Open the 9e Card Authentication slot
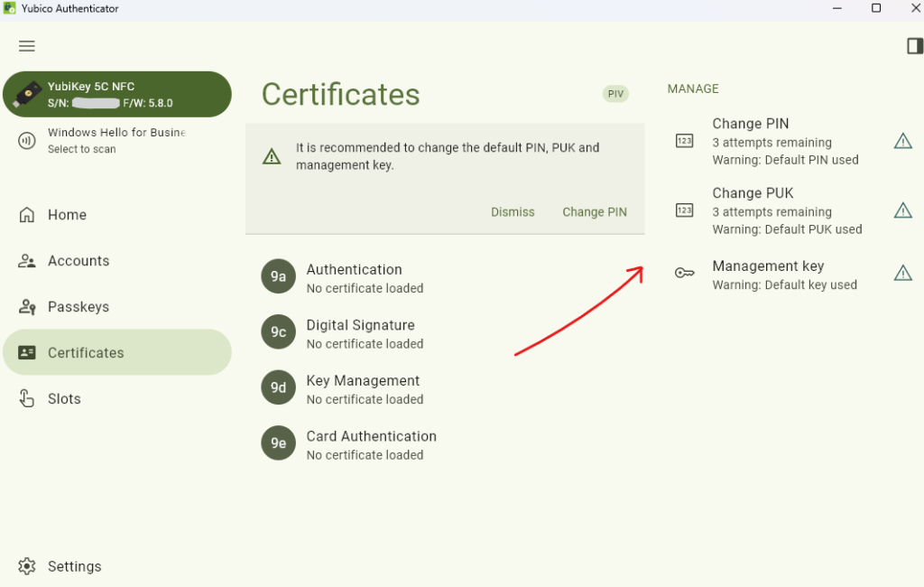 pos(445,443)
